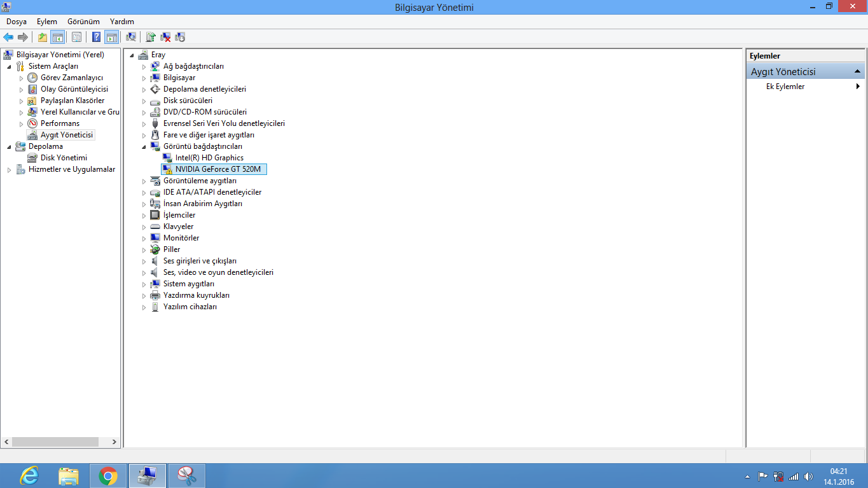The image size is (868, 488).
Task: Click the gray Forward arrow in toolbar
Action: (x=22, y=37)
